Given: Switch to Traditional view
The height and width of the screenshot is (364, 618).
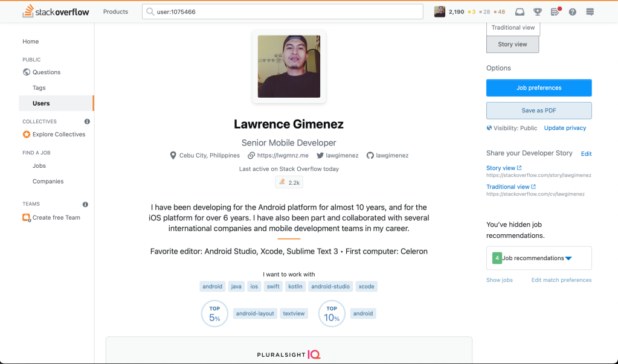Looking at the screenshot, I should click(513, 28).
